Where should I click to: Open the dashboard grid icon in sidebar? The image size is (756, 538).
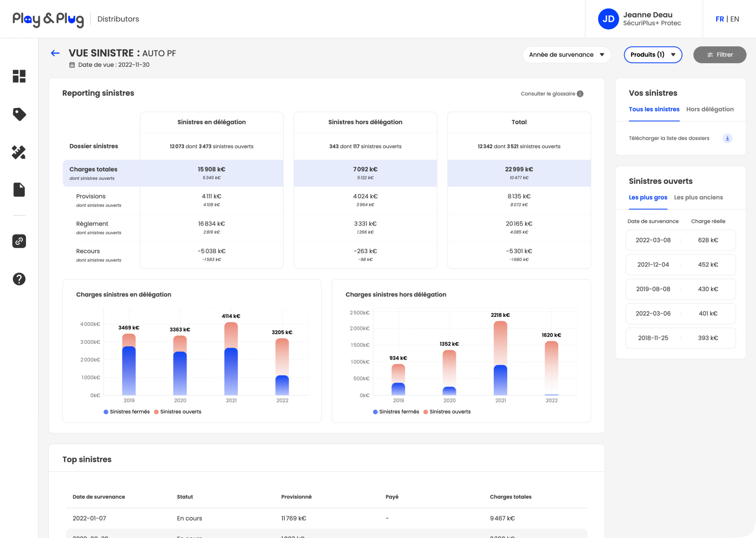point(19,76)
